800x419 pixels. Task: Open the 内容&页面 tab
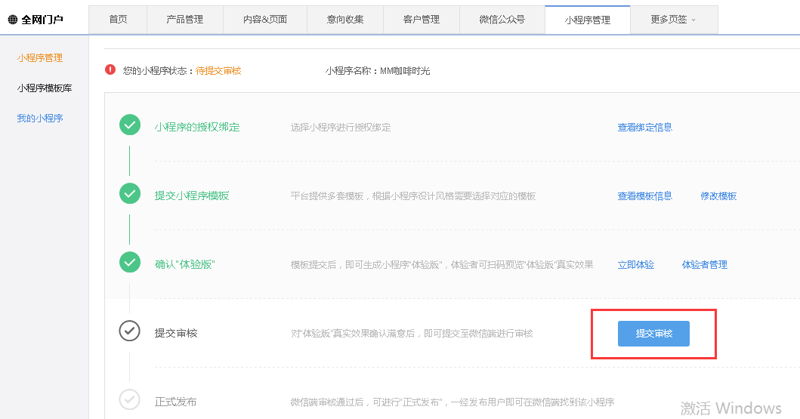(x=265, y=19)
